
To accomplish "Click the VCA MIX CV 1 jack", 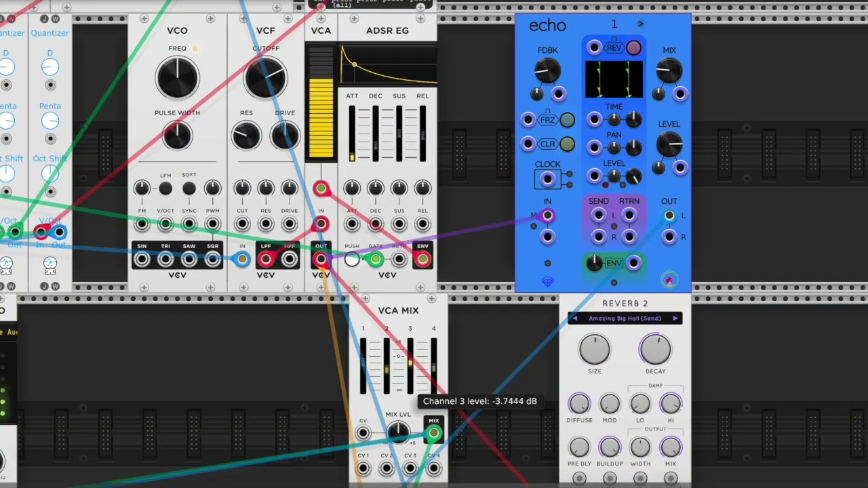I will click(x=363, y=468).
